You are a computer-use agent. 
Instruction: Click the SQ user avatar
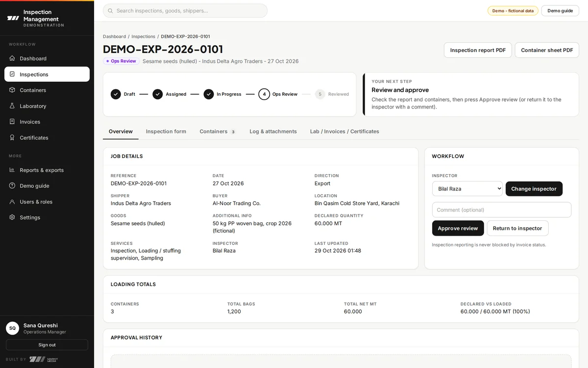pos(12,328)
